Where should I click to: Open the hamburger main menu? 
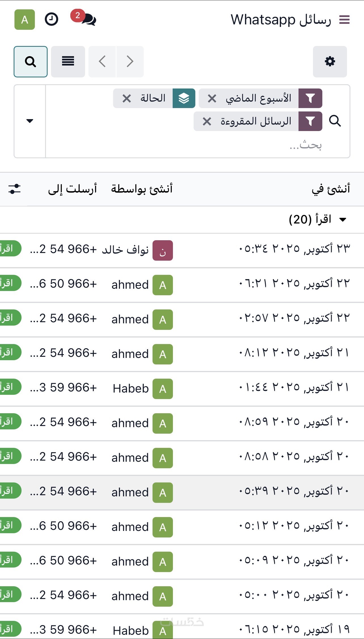pyautogui.click(x=344, y=20)
